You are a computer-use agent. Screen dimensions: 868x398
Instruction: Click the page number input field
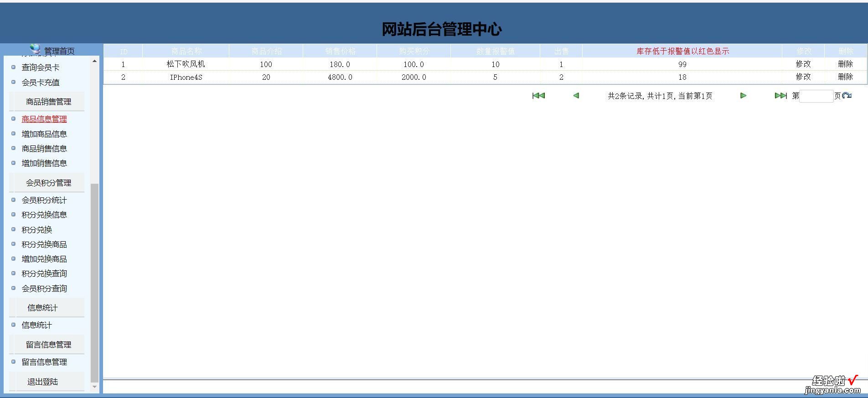(x=816, y=96)
